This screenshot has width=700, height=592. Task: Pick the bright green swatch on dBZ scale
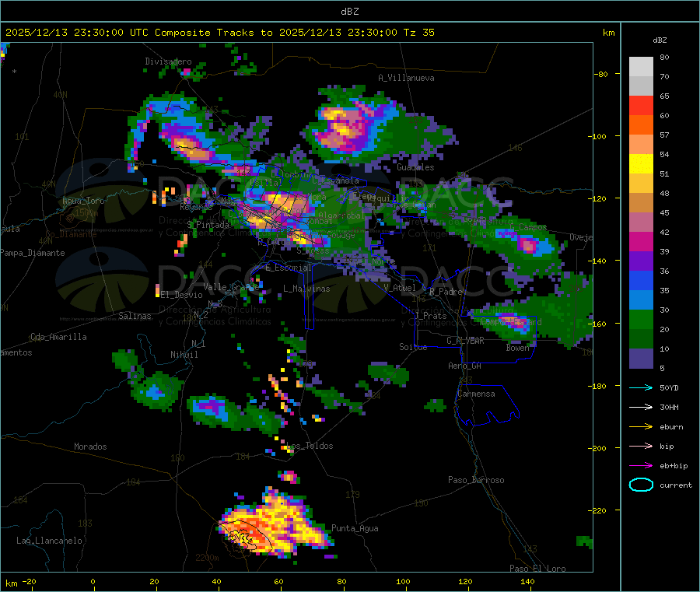tap(641, 319)
